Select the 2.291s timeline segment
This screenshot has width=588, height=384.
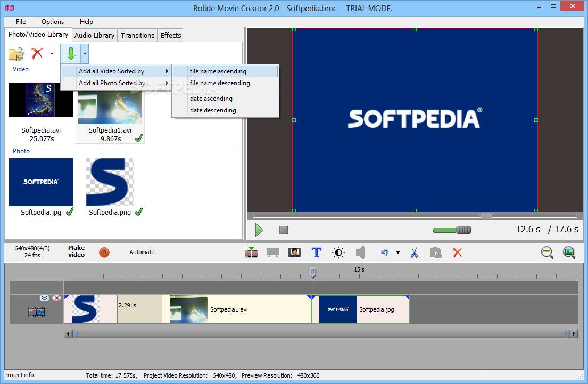coord(140,309)
